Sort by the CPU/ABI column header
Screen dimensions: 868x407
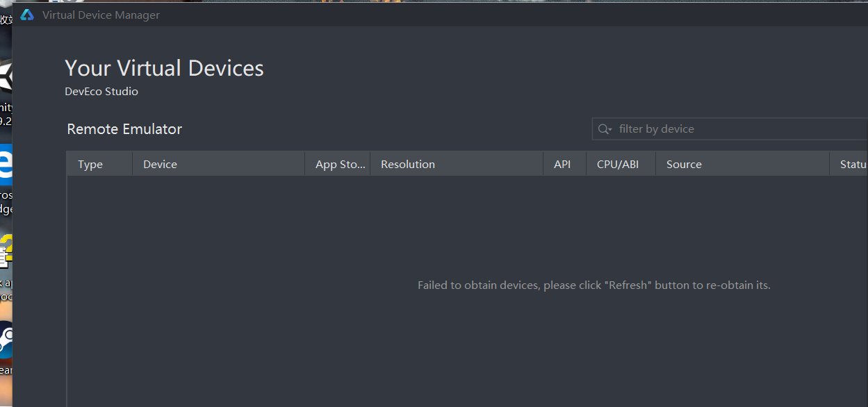pyautogui.click(x=621, y=164)
